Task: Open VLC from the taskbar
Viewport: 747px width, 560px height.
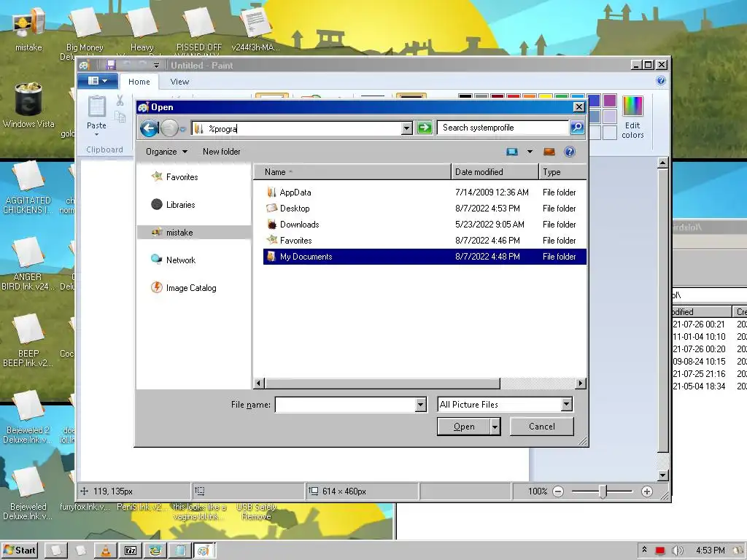Action: [x=106, y=551]
